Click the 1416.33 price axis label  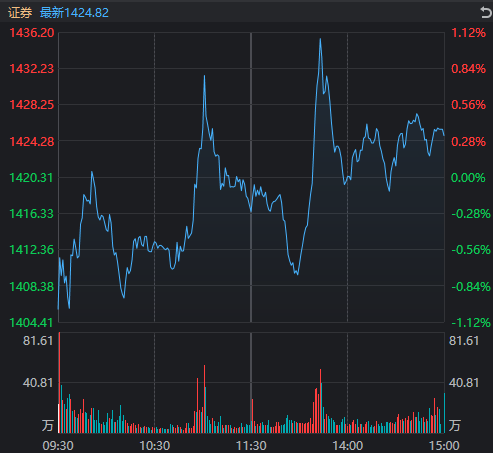[32, 214]
